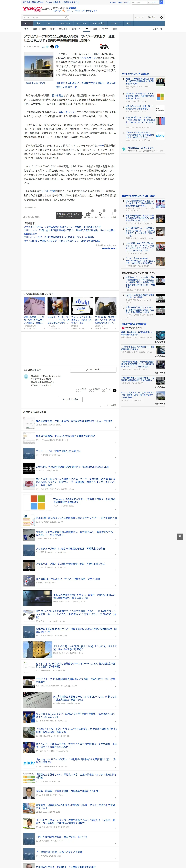The height and width of the screenshot is (868, 186).
Task: Open 東海大 ランサム被害 personal data leak article
Action: pos(76,533)
